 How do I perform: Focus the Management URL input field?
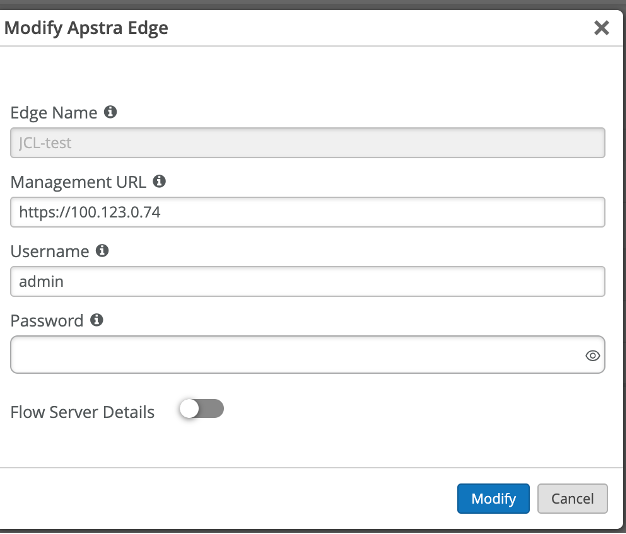(x=307, y=212)
